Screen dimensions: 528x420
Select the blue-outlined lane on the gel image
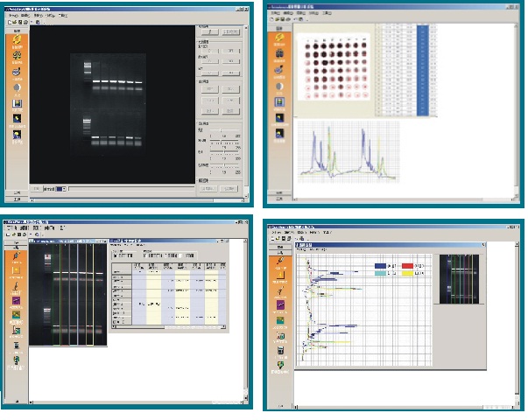(74, 295)
